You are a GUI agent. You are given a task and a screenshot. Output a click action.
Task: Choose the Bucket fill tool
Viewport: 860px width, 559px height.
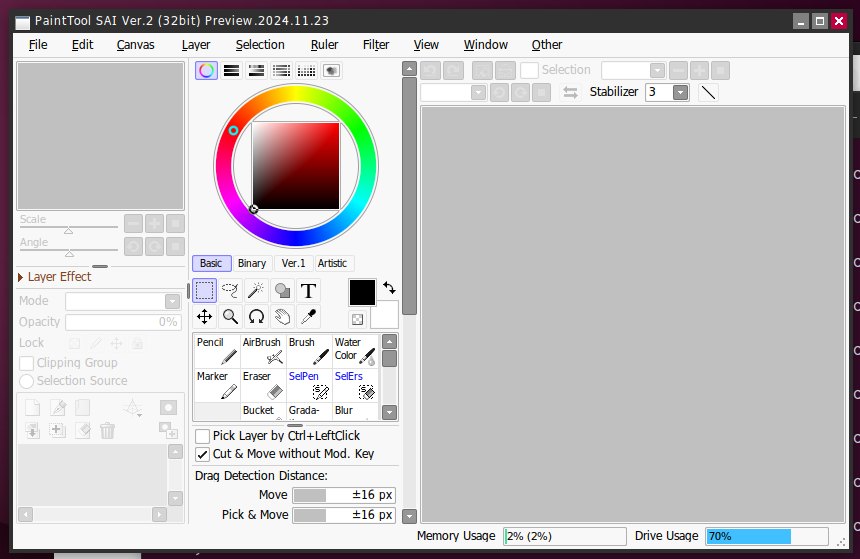point(263,411)
